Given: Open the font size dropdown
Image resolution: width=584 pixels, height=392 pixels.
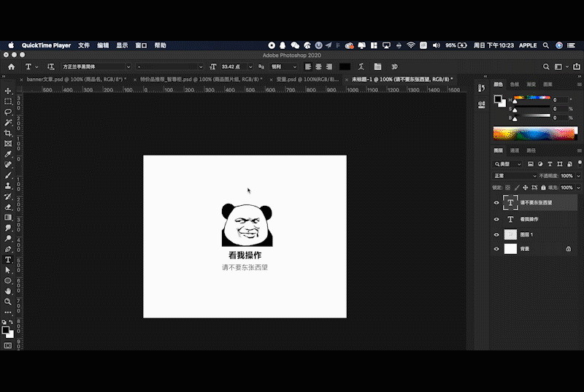Looking at the screenshot, I should click(250, 66).
